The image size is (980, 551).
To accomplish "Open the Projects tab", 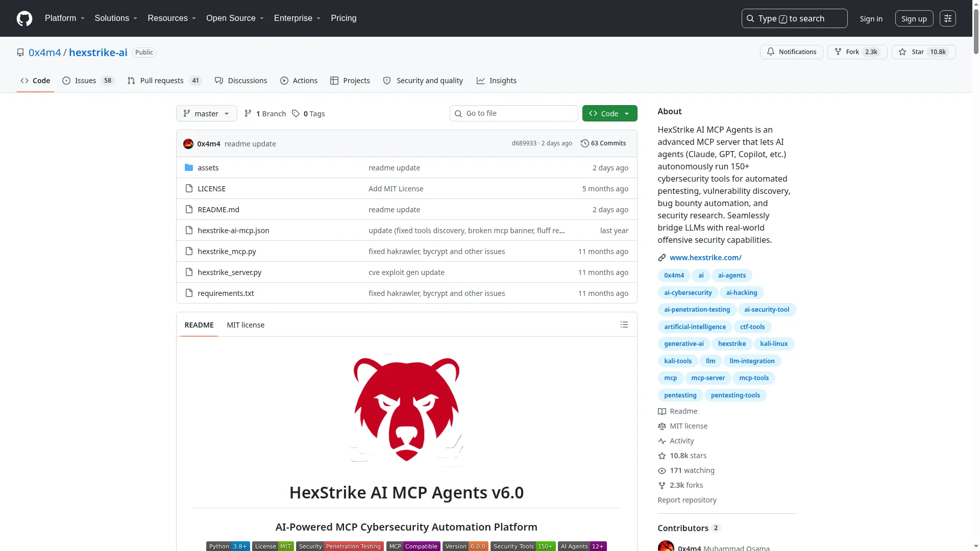I will click(350, 81).
